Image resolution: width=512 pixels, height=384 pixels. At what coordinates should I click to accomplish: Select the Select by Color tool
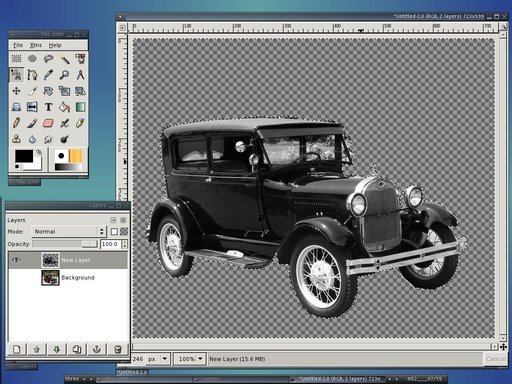click(80, 59)
